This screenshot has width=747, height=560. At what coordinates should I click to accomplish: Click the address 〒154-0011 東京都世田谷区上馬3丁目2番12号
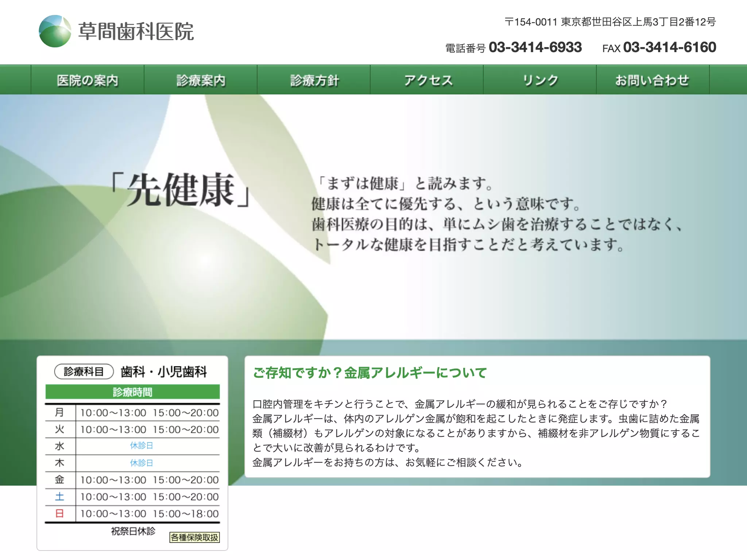pyautogui.click(x=610, y=22)
